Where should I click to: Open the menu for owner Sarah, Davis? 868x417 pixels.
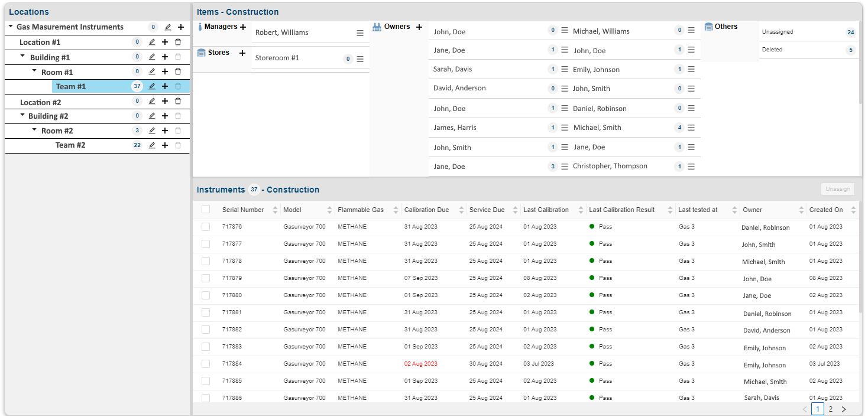565,69
